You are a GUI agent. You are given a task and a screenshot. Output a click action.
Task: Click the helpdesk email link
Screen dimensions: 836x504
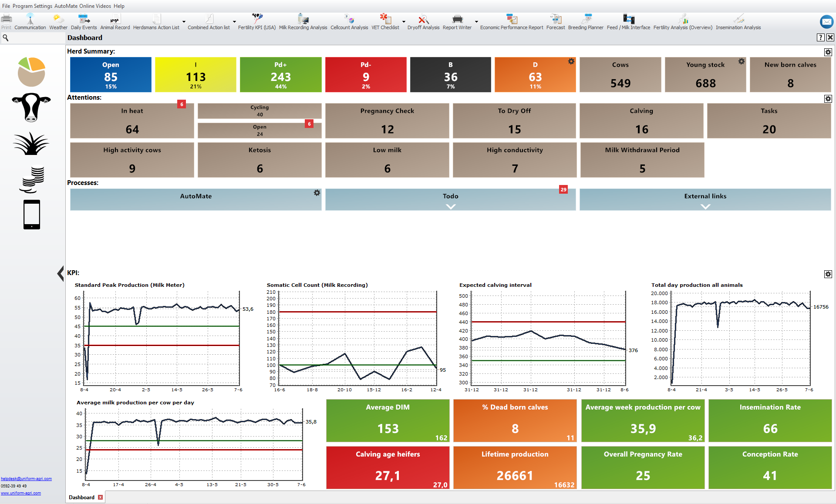point(26,479)
